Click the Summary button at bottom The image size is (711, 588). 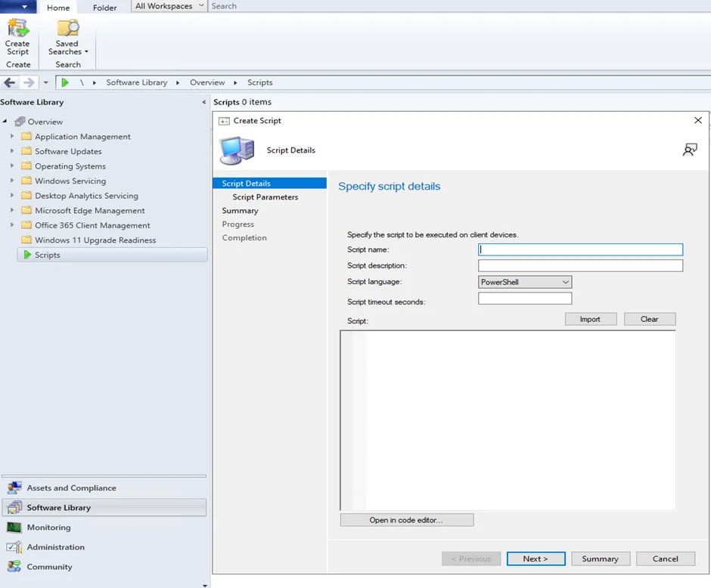coord(601,559)
